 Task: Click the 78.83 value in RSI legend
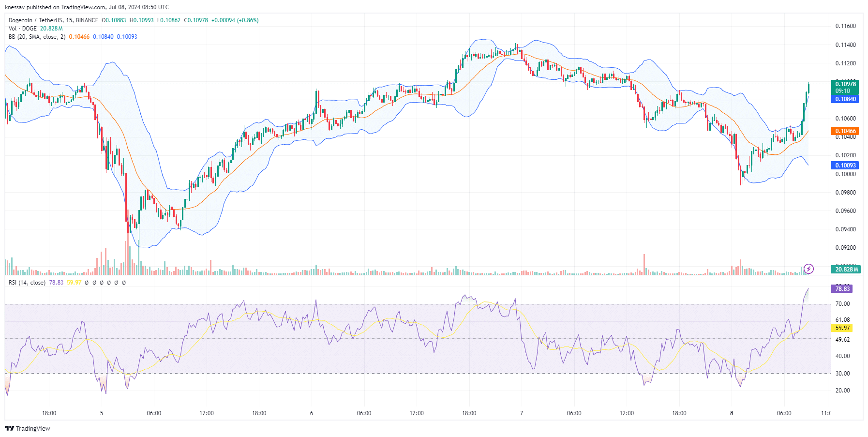[56, 283]
